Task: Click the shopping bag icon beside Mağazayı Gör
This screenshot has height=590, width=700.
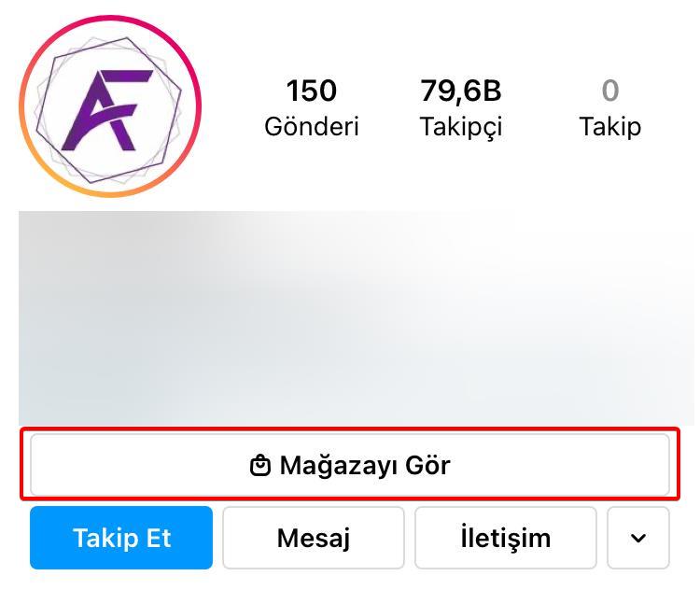Action: (x=260, y=466)
